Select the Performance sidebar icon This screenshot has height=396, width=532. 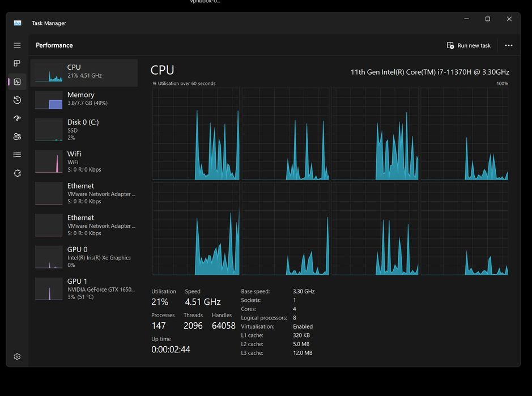tap(17, 82)
